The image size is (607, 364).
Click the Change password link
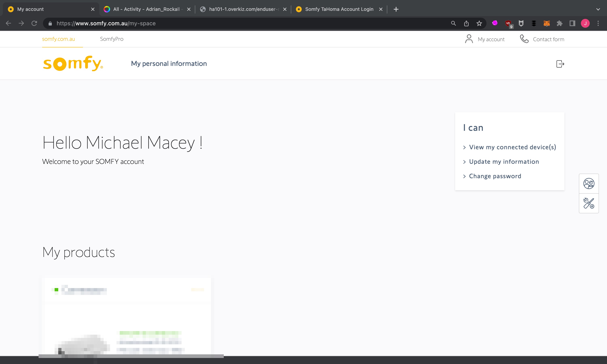[x=495, y=176]
